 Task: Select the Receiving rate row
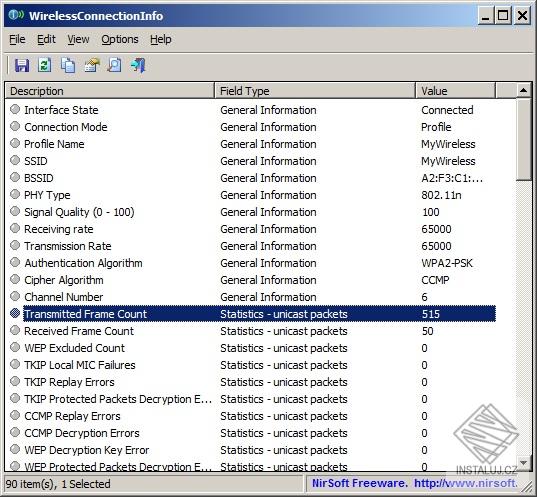(252, 229)
